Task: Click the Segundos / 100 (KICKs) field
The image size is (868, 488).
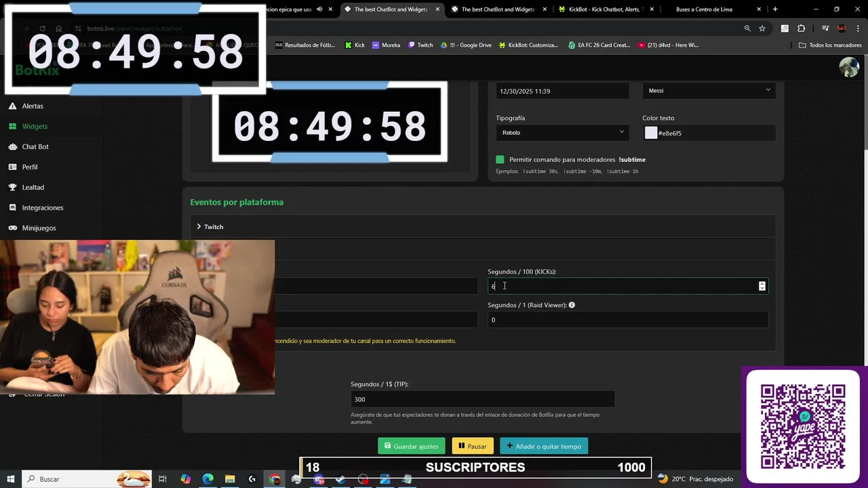Action: [627, 286]
